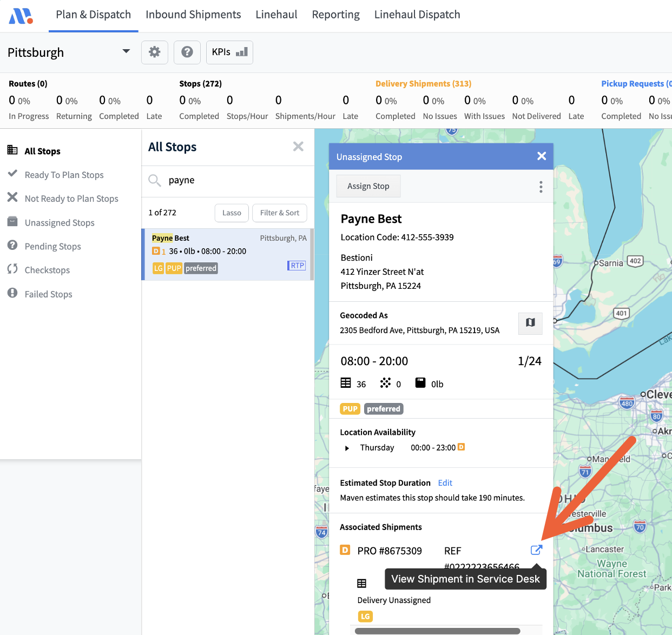Screen dimensions: 672x635
Task: Open the three-dot menu in Unassigned Stop
Action: (541, 187)
